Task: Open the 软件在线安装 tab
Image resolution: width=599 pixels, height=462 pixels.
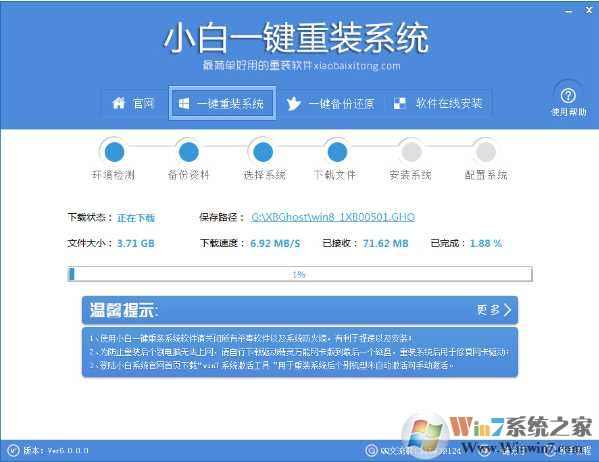Action: (x=438, y=103)
